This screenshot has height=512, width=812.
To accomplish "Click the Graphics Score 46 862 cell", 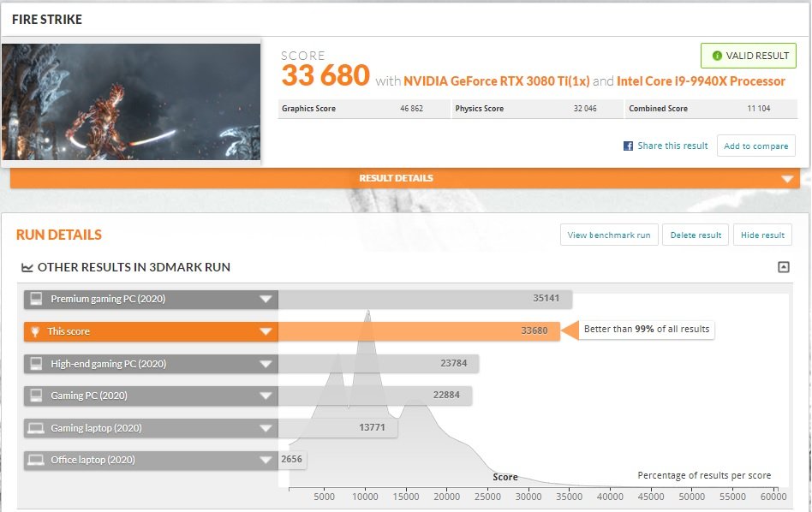I will click(364, 109).
